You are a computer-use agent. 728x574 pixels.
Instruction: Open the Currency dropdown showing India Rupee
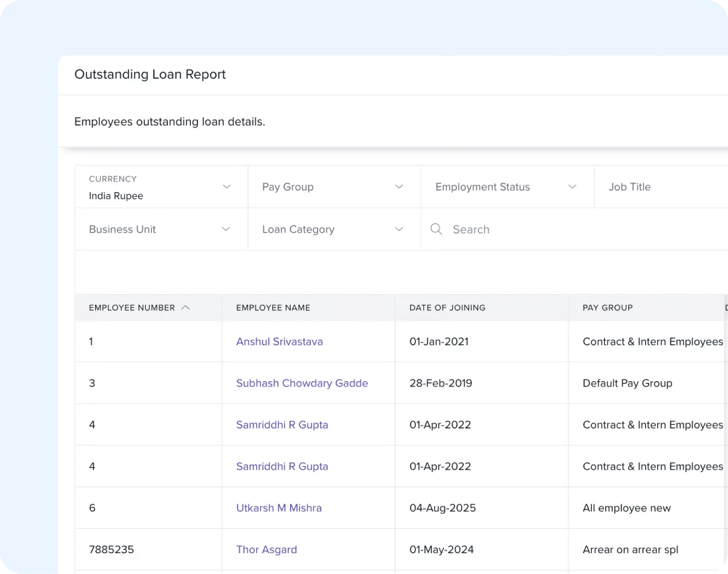coord(161,187)
